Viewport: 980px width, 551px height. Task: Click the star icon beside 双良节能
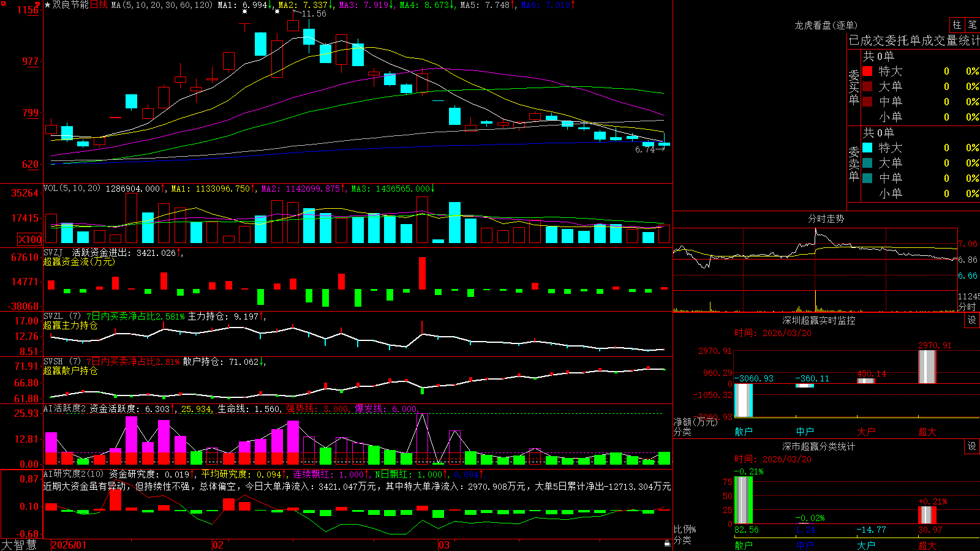pos(48,5)
